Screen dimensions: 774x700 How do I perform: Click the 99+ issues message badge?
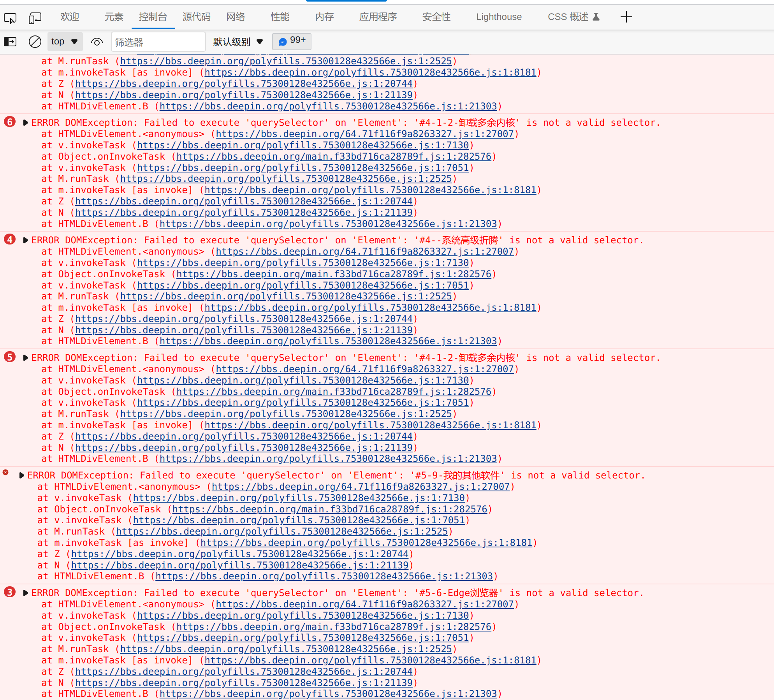pyautogui.click(x=292, y=41)
